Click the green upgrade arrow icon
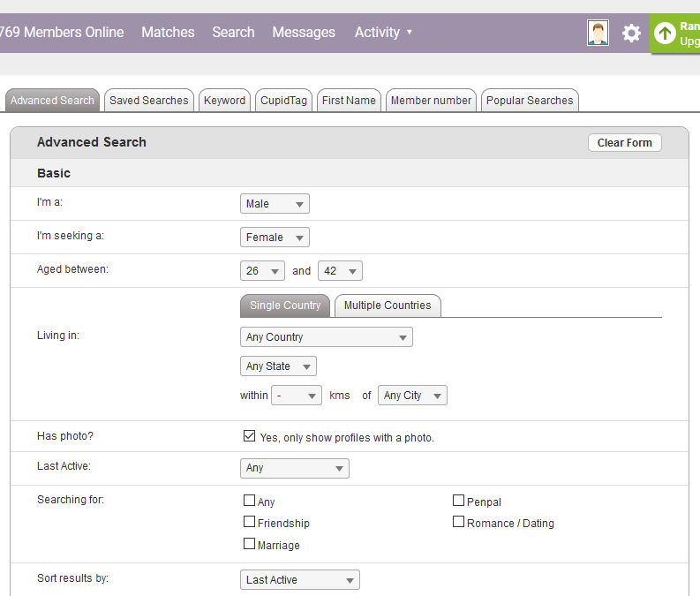 pos(665,34)
